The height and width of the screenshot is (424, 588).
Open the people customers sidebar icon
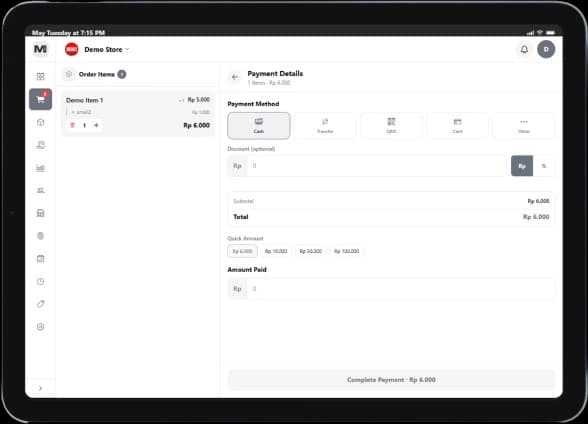[x=40, y=190]
